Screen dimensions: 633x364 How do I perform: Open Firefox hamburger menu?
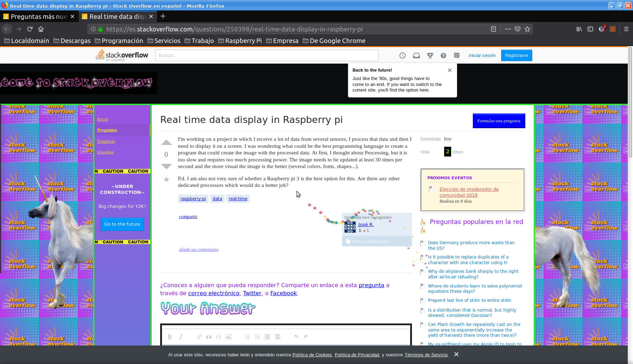(x=626, y=29)
